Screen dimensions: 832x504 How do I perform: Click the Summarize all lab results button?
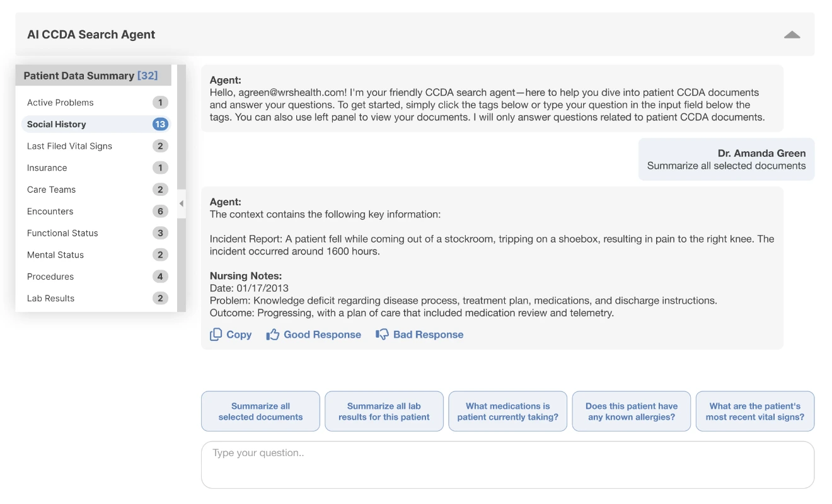pos(384,411)
